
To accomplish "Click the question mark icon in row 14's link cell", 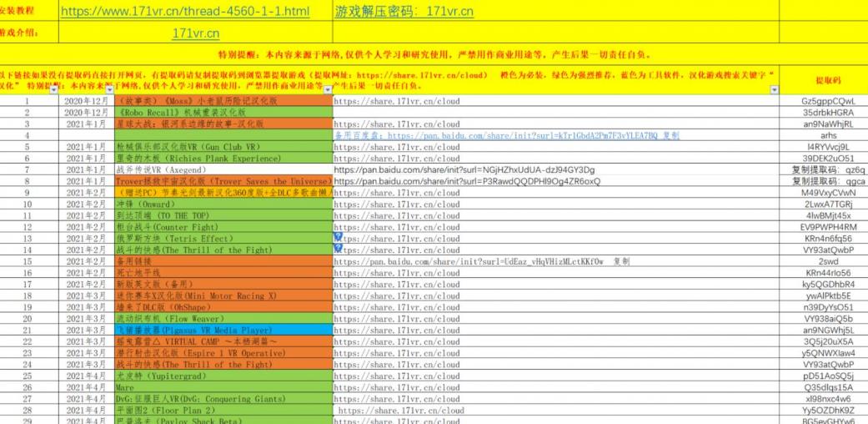I will click(339, 249).
